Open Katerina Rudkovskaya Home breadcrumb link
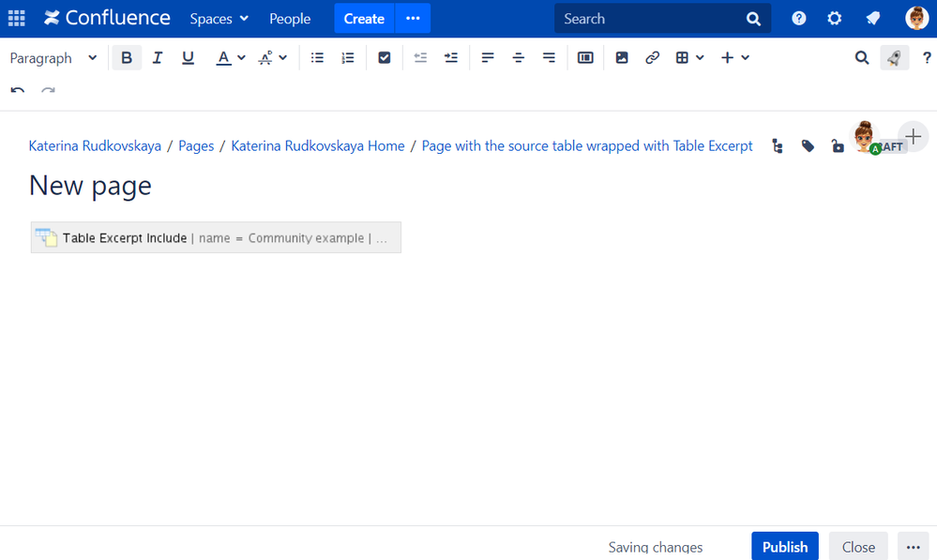Viewport: 937px width, 560px height. click(x=318, y=145)
